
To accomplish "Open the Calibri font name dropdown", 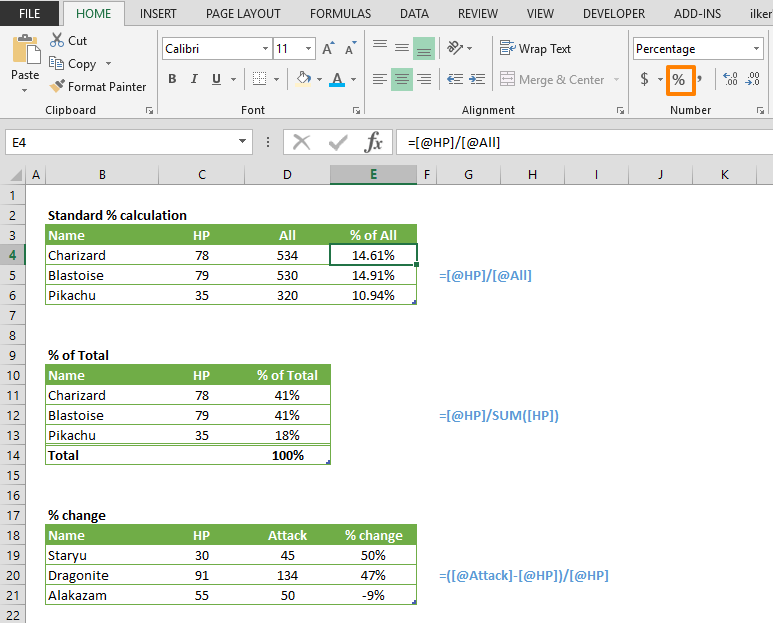I will coord(265,48).
